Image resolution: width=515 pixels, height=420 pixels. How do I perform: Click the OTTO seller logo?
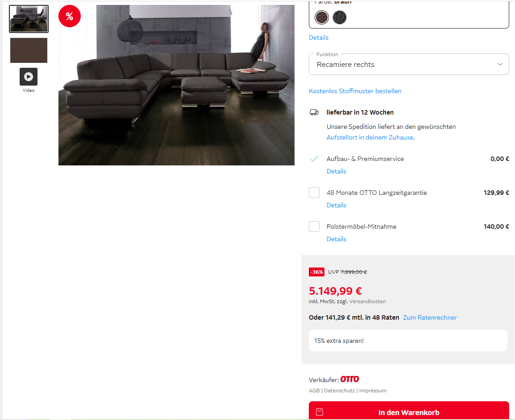[x=349, y=379]
